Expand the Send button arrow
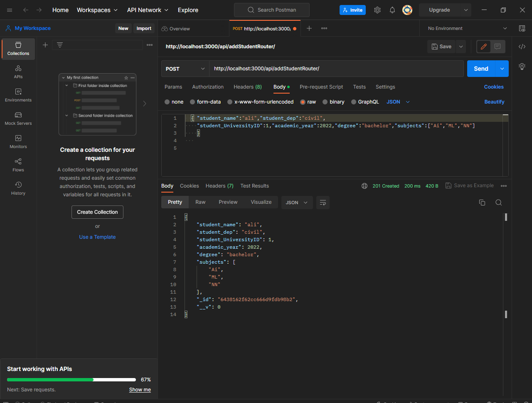Viewport: 532px width, 403px height. tap(502, 69)
